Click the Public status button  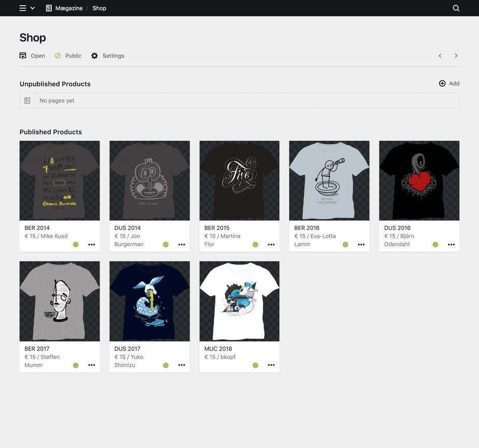pos(68,56)
